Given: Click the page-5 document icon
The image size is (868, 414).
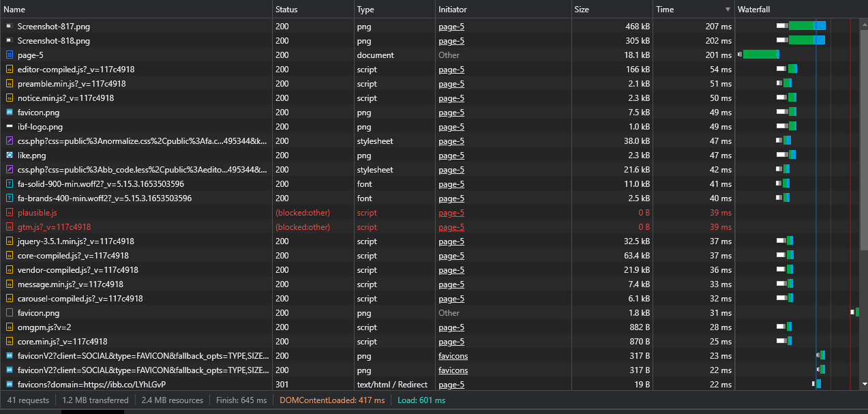Looking at the screenshot, I should coord(10,55).
